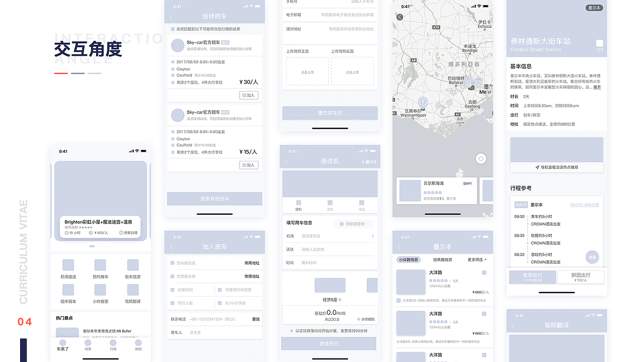644x362 pixels.
Task: Go back from the 接送机 screen
Action: [x=287, y=162]
